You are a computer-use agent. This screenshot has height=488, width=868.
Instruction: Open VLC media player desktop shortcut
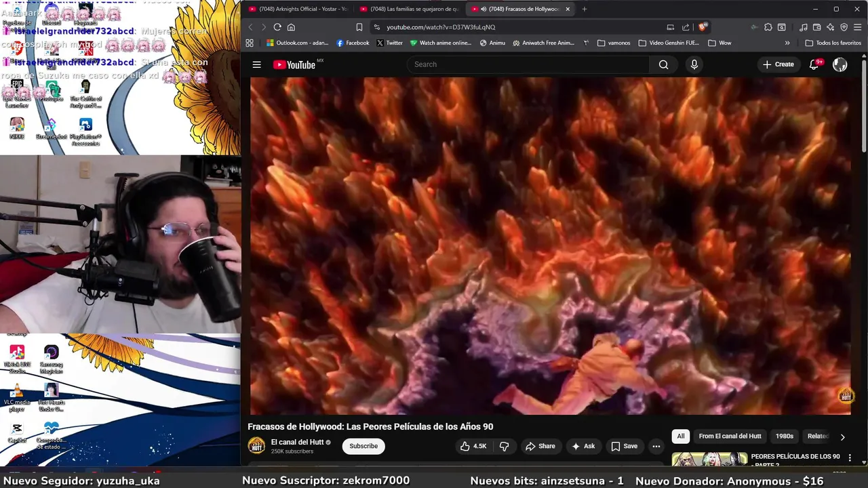pyautogui.click(x=17, y=398)
